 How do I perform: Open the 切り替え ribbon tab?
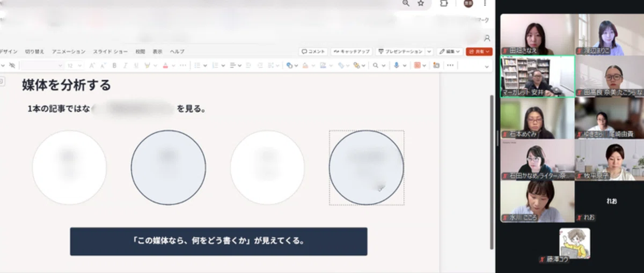35,51
